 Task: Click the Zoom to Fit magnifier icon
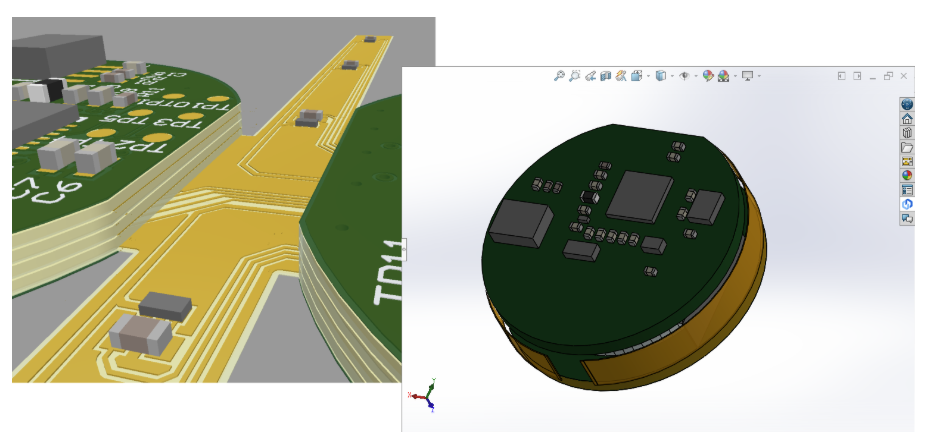[x=560, y=75]
